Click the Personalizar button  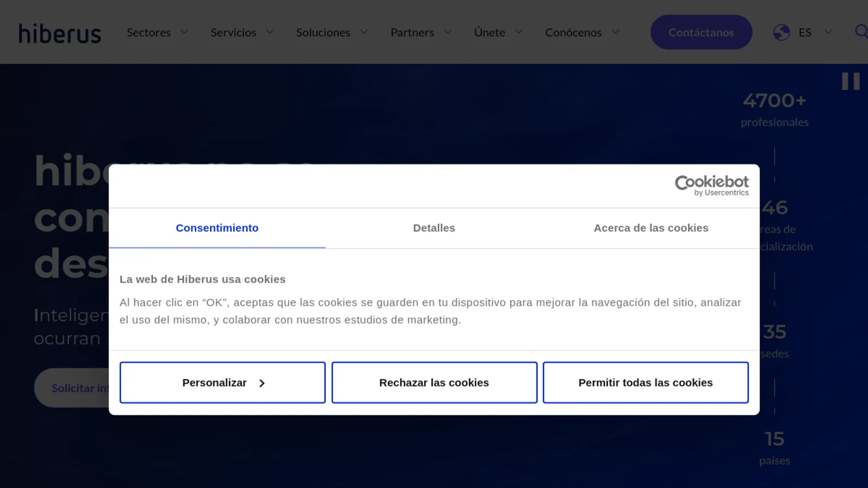pos(222,383)
